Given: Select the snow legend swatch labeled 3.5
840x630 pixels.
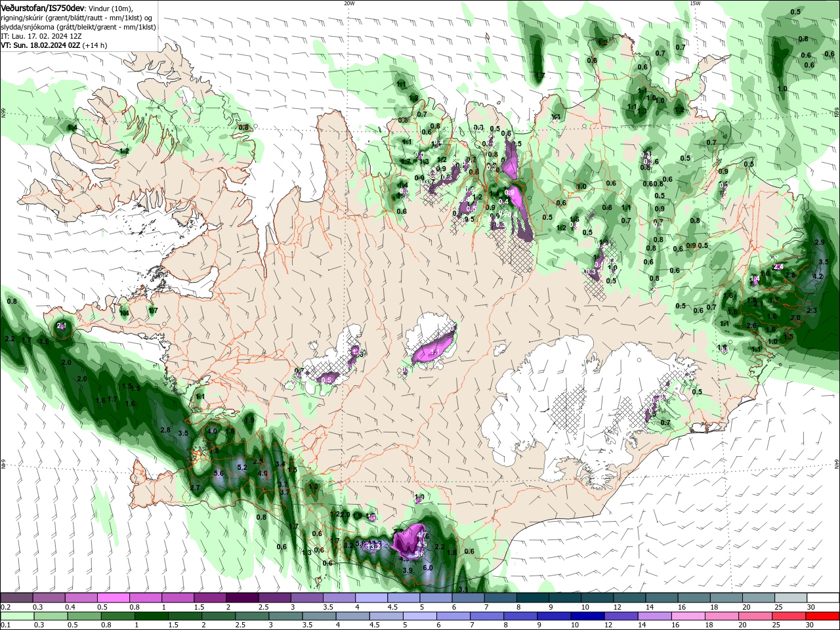Looking at the screenshot, I should pos(339,598).
